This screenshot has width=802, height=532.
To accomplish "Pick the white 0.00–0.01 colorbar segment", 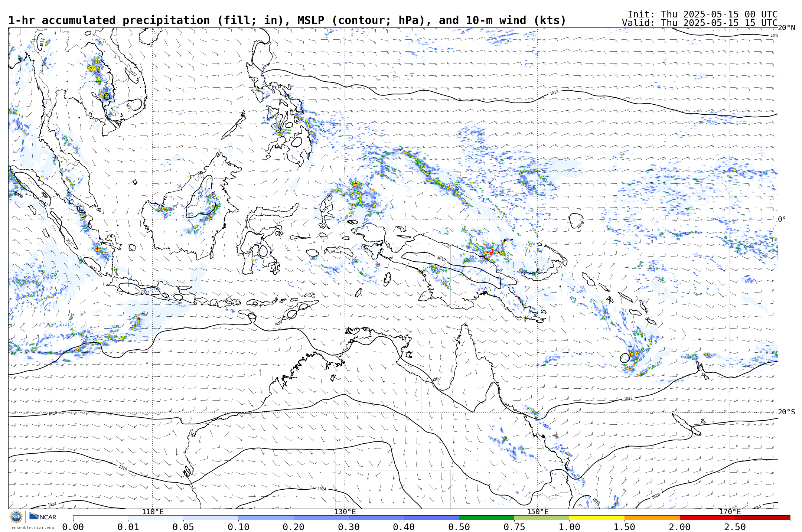I will 101,518.
